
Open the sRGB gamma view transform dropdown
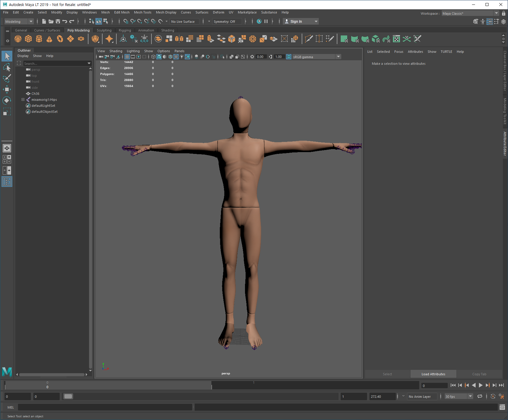pos(317,57)
